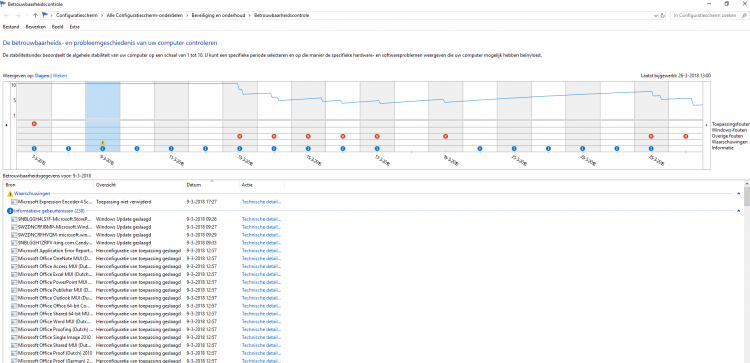Viewport: 750px width, 363px height.
Task: Click the up arrow navigation button
Action: pyautogui.click(x=35, y=15)
